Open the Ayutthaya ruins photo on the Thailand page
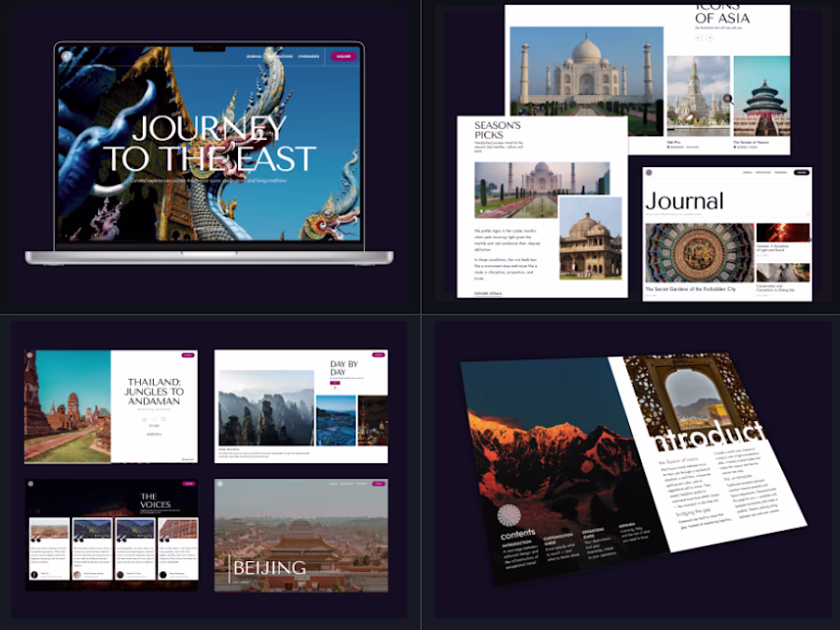 (67, 407)
